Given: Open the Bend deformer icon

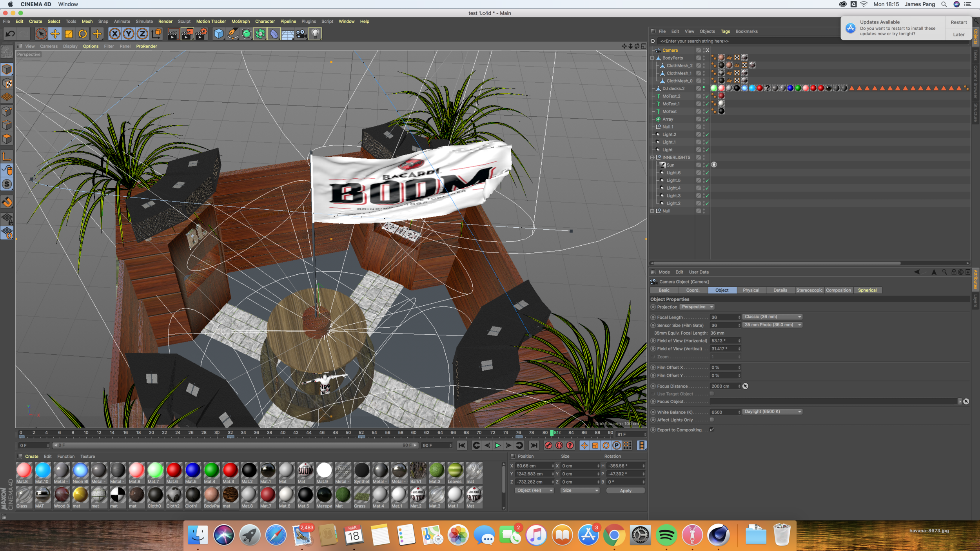Looking at the screenshot, I should [x=274, y=34].
